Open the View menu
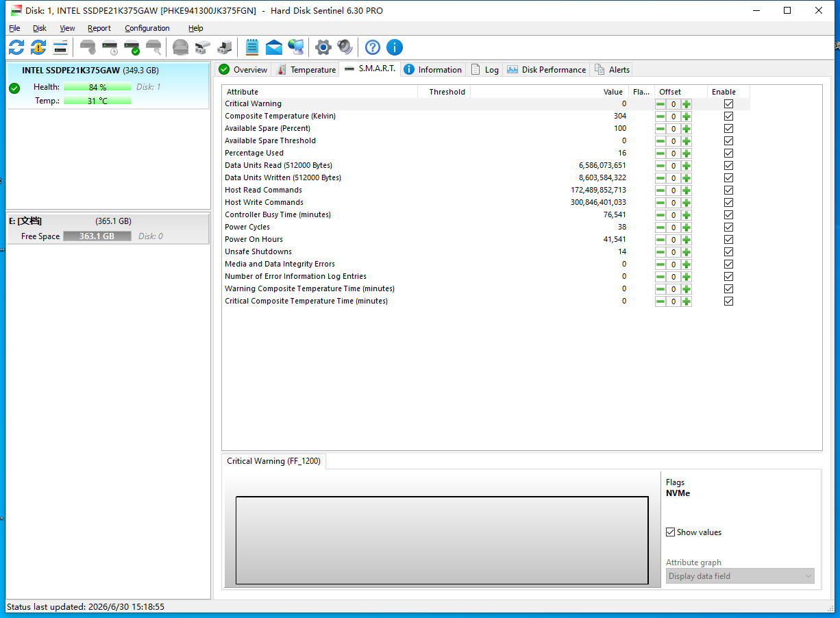 (x=67, y=28)
